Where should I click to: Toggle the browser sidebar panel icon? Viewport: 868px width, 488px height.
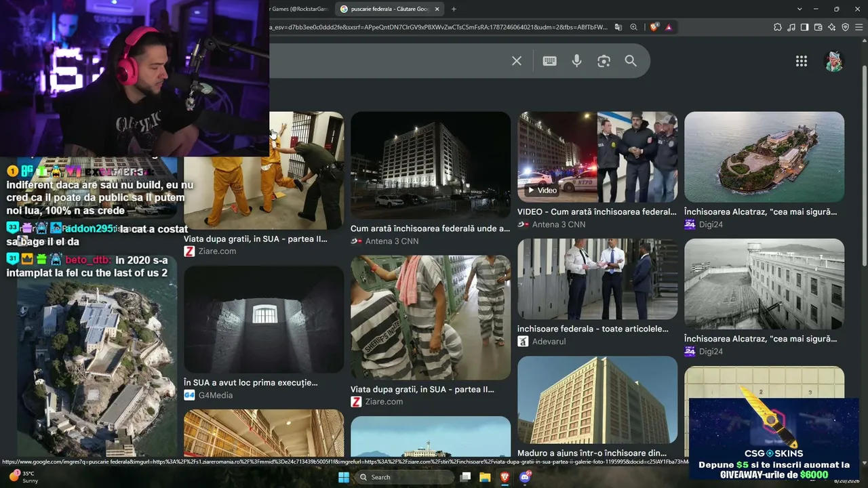coord(805,27)
